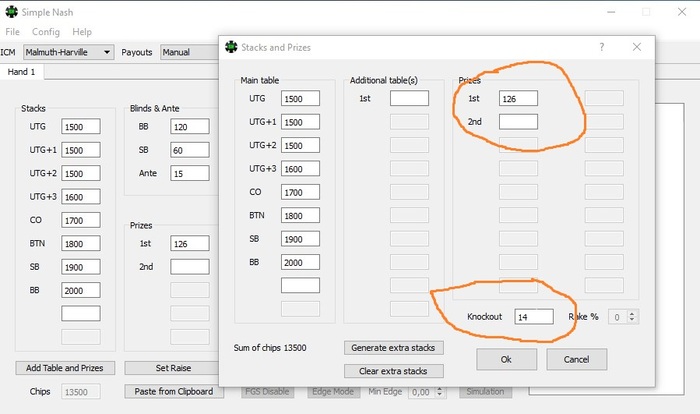Click main window BB stack field 2000

[81, 290]
